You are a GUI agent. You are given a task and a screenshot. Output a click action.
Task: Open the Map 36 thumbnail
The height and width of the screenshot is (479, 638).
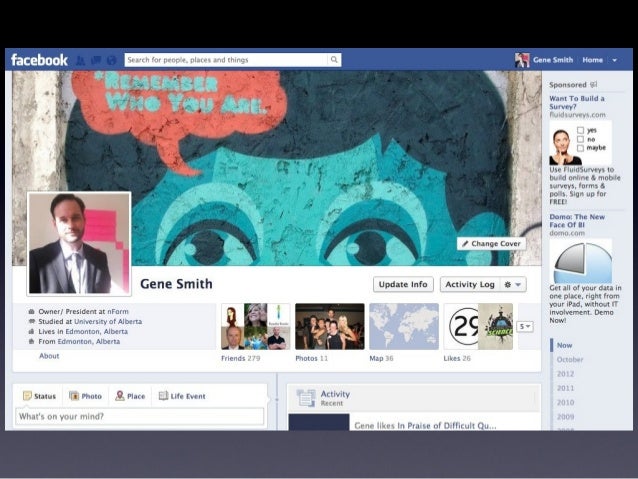(x=404, y=326)
